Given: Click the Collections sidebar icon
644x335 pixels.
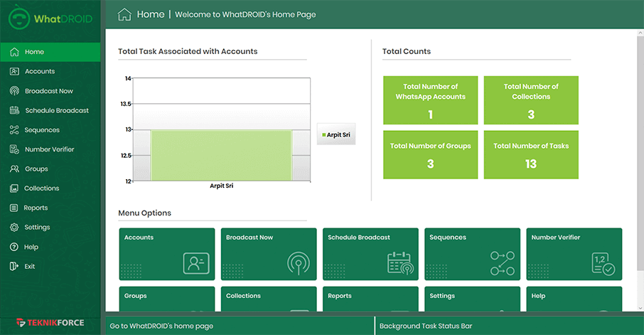Looking at the screenshot, I should (14, 188).
